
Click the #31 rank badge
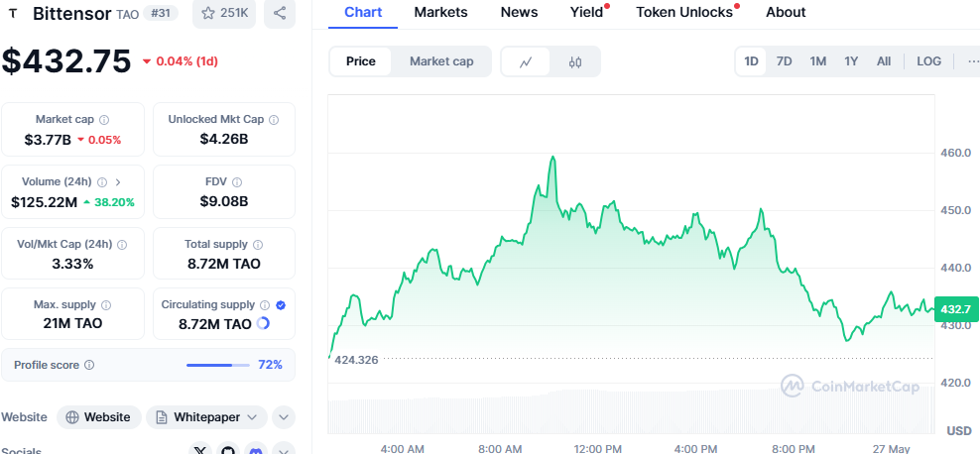[163, 13]
